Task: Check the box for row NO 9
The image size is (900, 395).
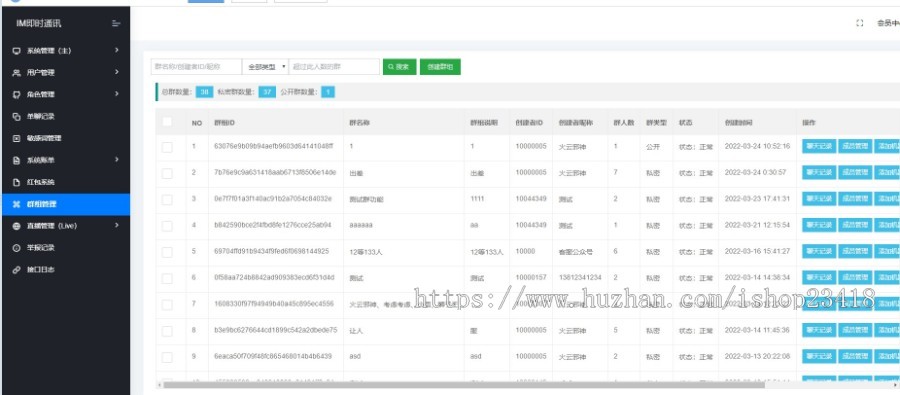Action: coord(167,358)
